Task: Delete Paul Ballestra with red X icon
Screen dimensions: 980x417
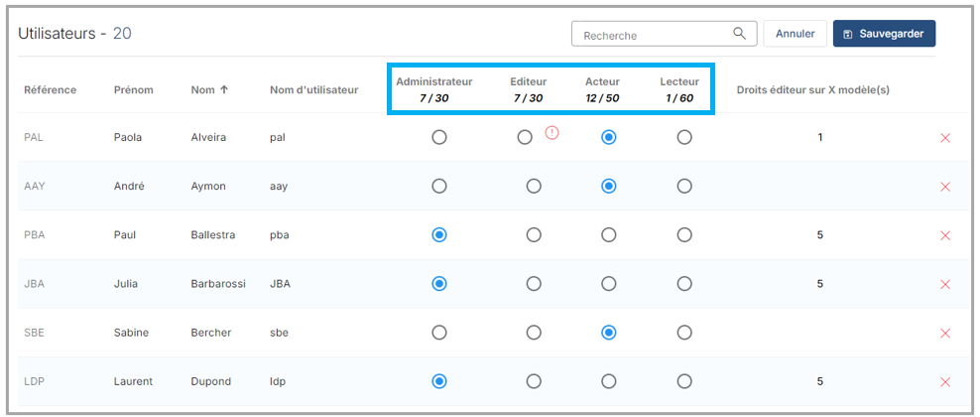Action: [x=944, y=235]
